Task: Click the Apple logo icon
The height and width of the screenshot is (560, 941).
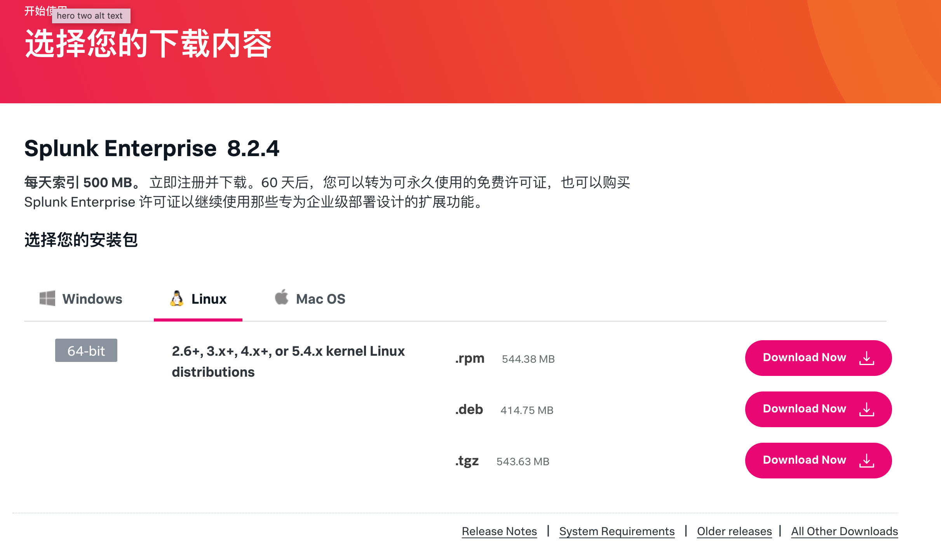Action: click(282, 297)
